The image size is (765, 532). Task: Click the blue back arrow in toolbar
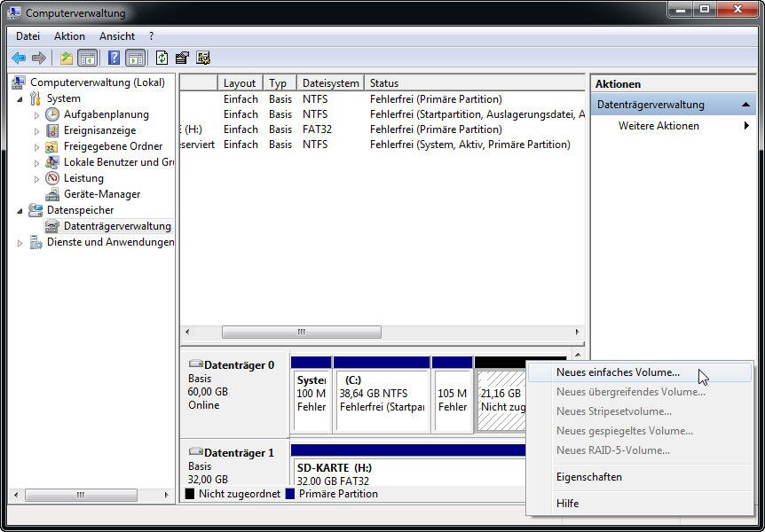(x=19, y=59)
